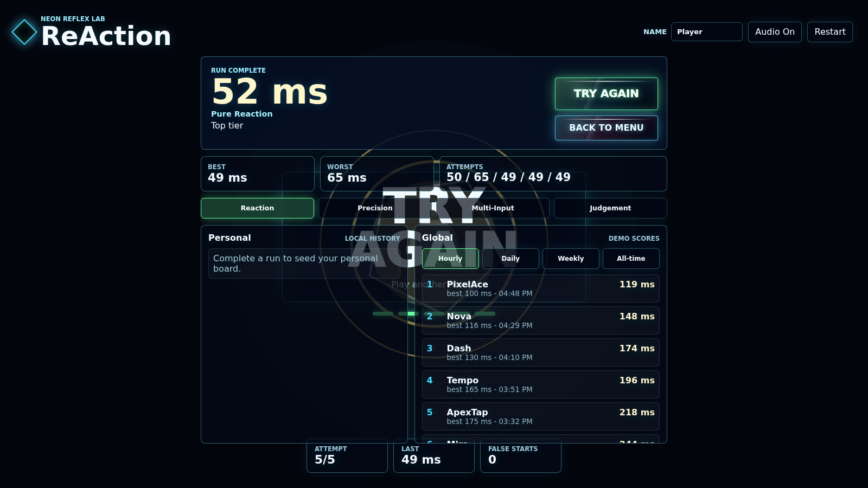
Task: Click the ReAction diamond logo icon
Action: [24, 32]
